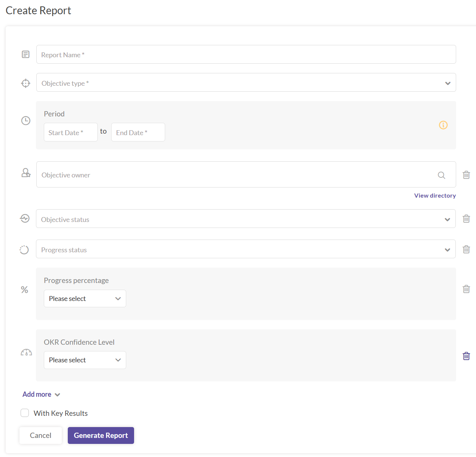Focus the Report Name field

coord(246,54)
